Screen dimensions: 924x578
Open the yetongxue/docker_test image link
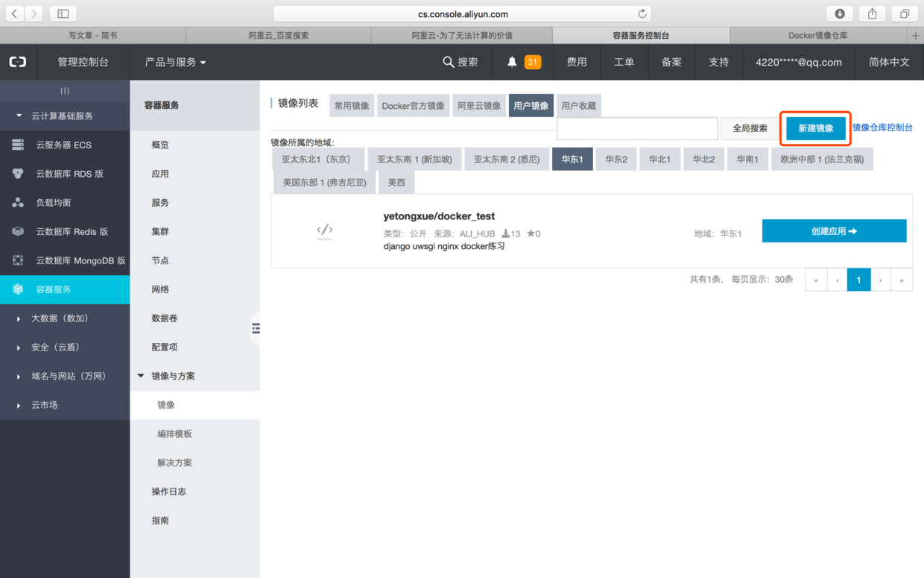(x=439, y=216)
